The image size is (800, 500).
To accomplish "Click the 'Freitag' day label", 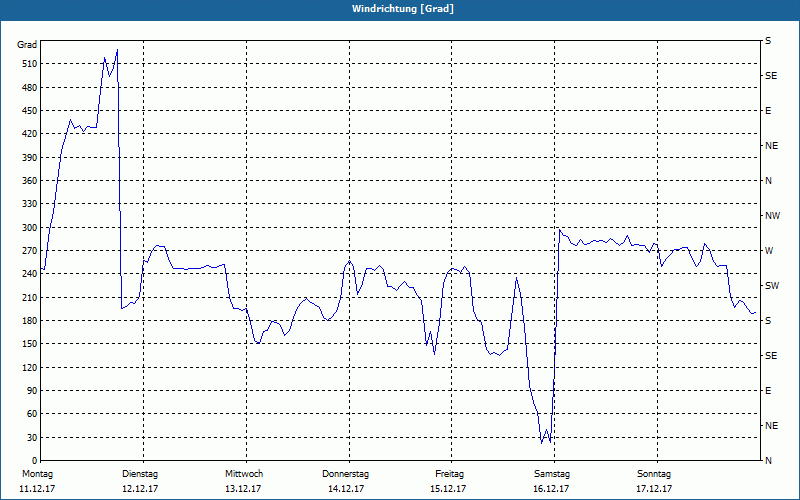I will pyautogui.click(x=449, y=474).
